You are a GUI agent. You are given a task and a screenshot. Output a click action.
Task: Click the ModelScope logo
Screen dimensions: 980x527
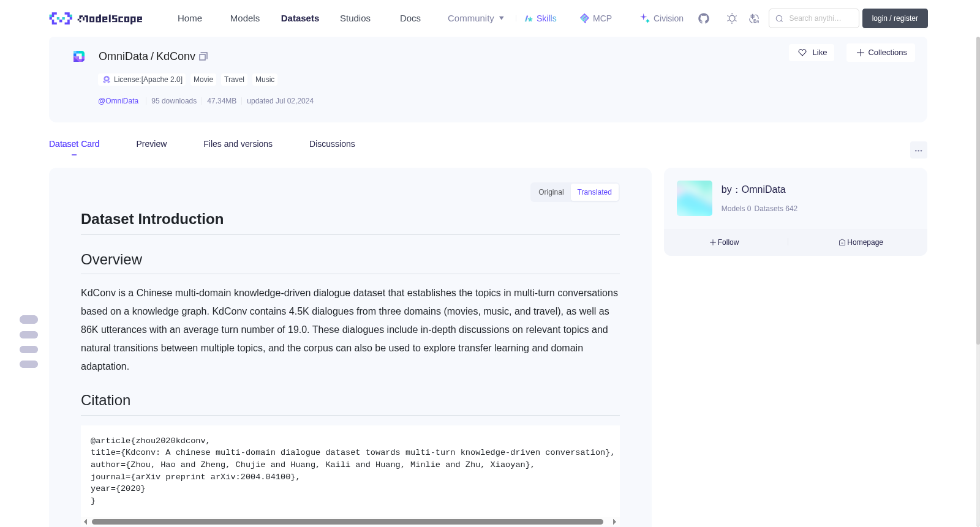coord(96,18)
